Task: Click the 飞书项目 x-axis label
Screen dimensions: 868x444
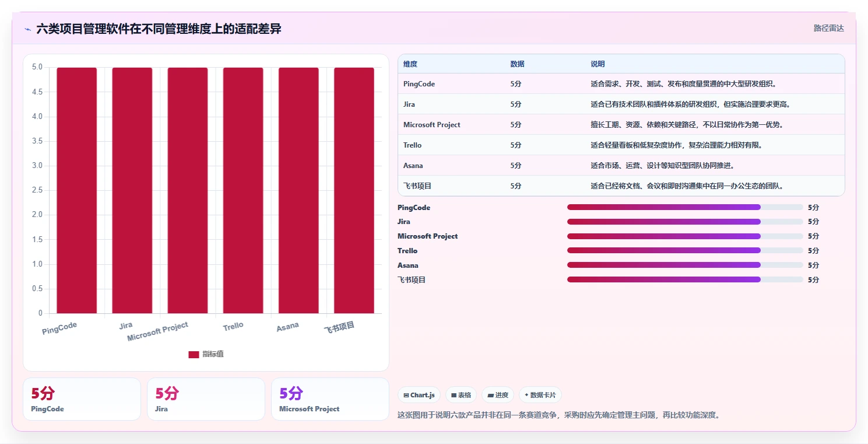Action: 339,327
